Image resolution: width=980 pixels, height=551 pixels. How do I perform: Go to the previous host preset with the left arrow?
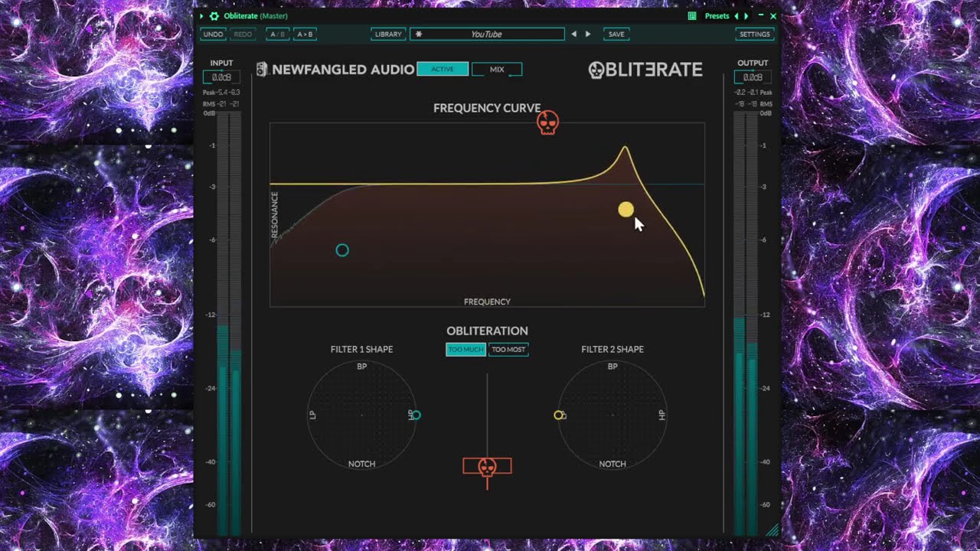737,16
